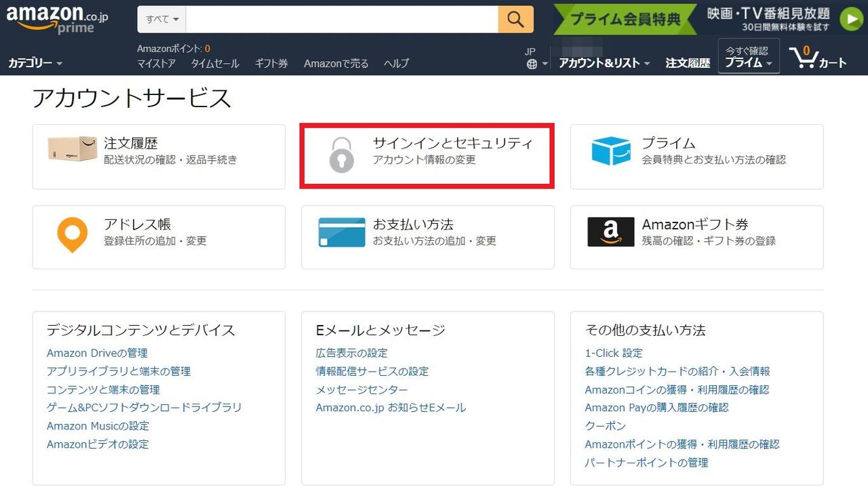Screen dimensions: 868x500
Task: Click the アカウントサービス page heading
Action: coord(132,98)
